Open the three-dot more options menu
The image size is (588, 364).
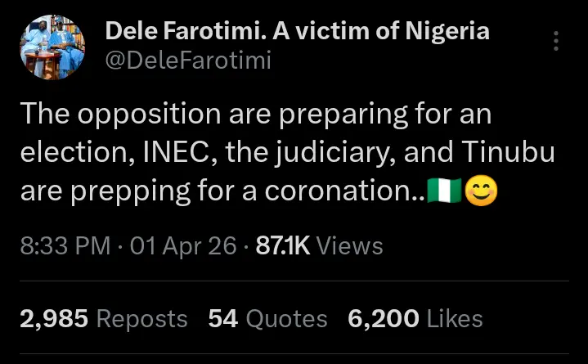(557, 41)
